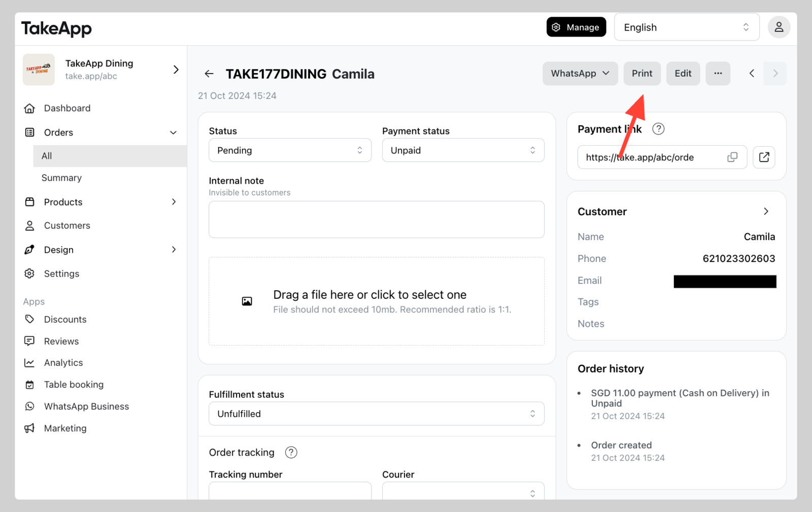Click the Discounts tag icon
Viewport: 812px width, 512px height.
(x=29, y=319)
